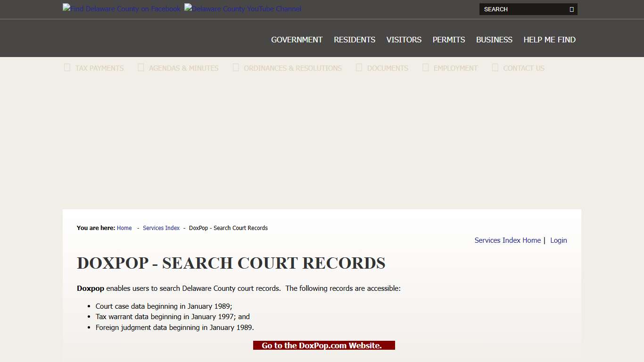The image size is (644, 362).
Task: Open the Services Index breadcrumb link
Action: coord(161,228)
